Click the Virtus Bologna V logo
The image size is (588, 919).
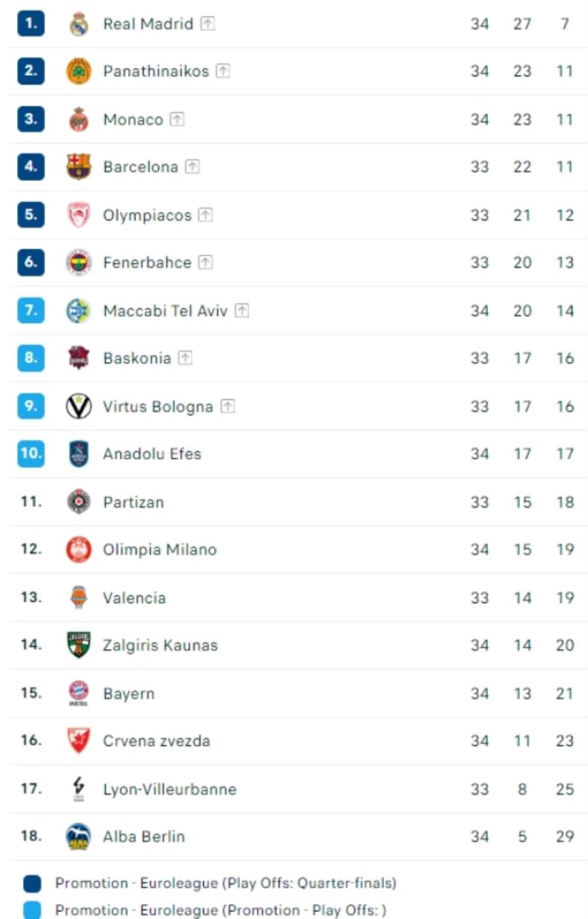[x=79, y=406]
